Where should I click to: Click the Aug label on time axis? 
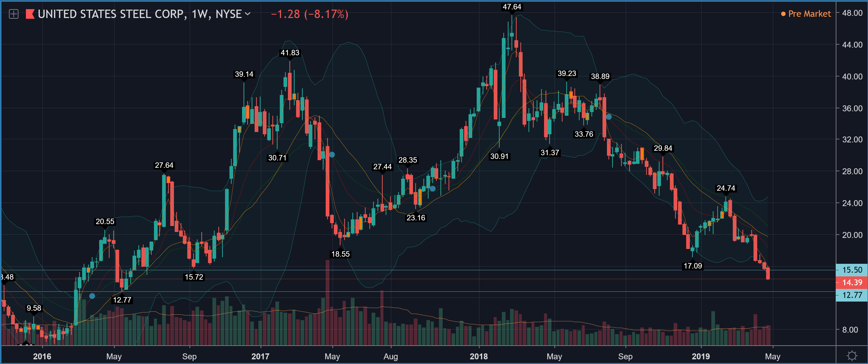391,357
